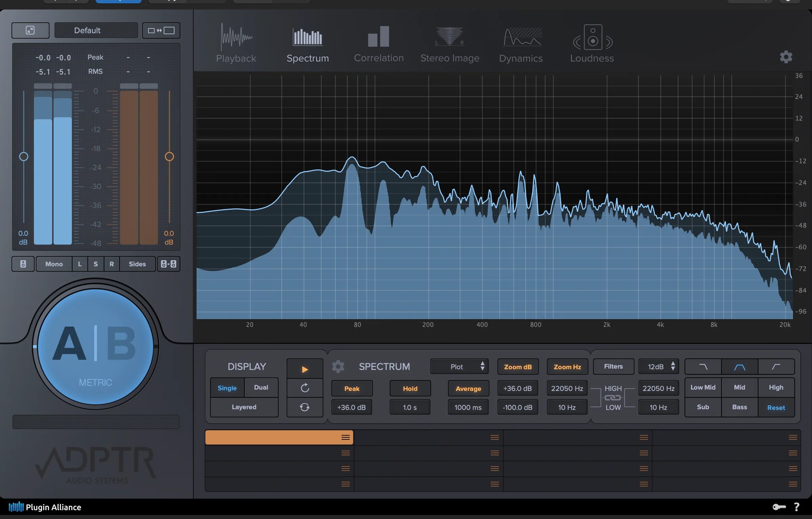Switch to the Stereo Image tab
812x519 pixels.
pos(450,44)
